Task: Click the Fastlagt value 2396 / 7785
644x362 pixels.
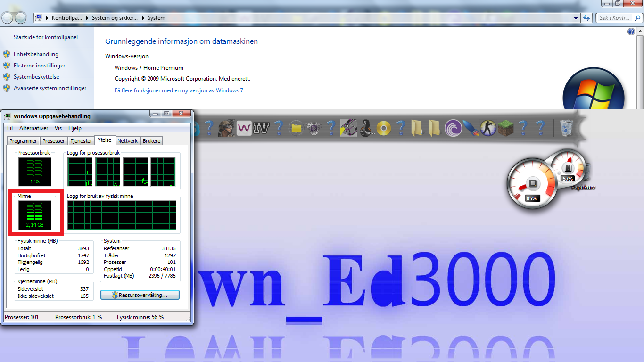Action: pos(162,276)
